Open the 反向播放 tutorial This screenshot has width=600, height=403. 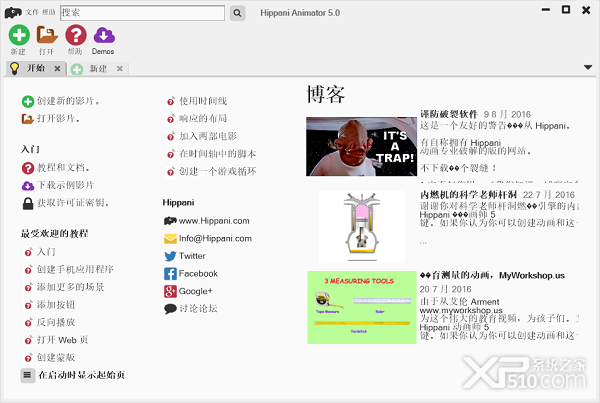(x=56, y=322)
